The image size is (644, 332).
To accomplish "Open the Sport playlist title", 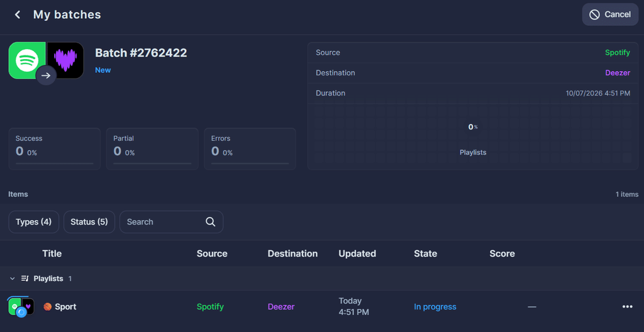I will (65, 306).
